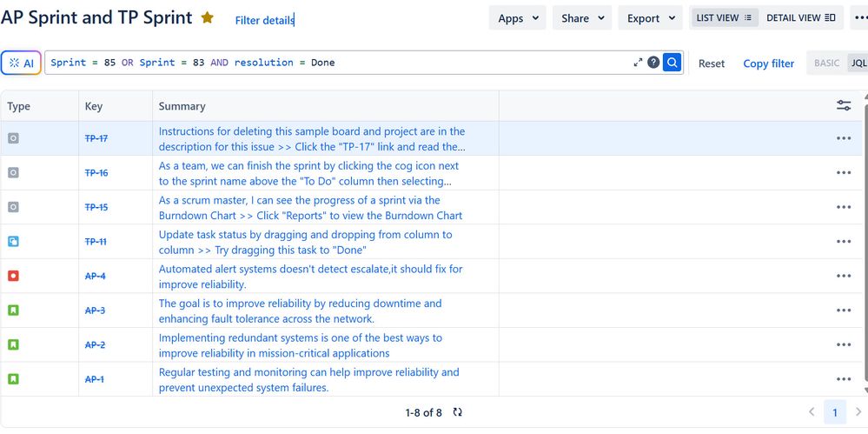868x434 pixels.
Task: Open summary about finishing the sprint via cog
Action: (309, 173)
